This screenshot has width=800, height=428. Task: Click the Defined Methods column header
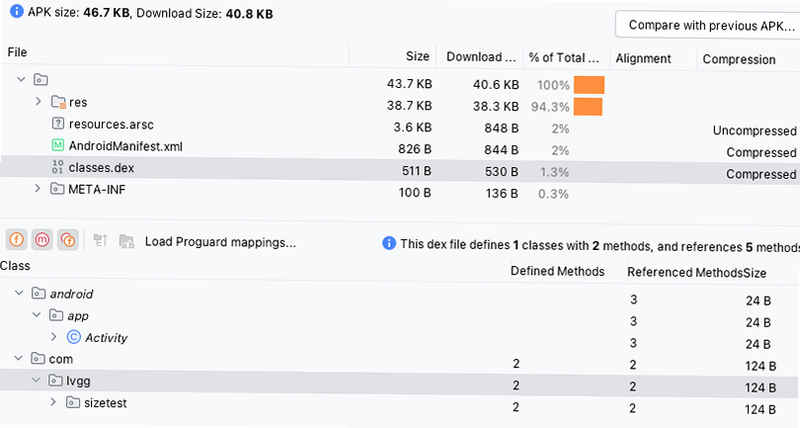pos(557,271)
